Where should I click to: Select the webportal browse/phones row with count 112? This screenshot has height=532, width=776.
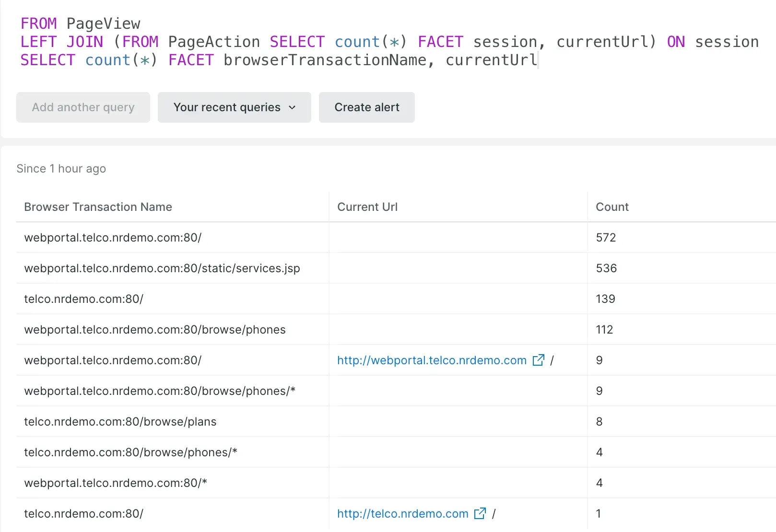click(x=154, y=330)
